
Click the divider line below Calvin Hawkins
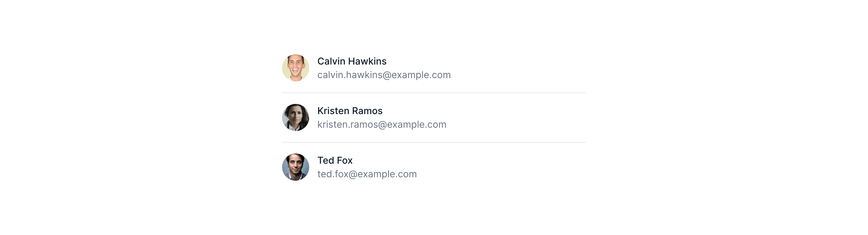click(x=434, y=93)
